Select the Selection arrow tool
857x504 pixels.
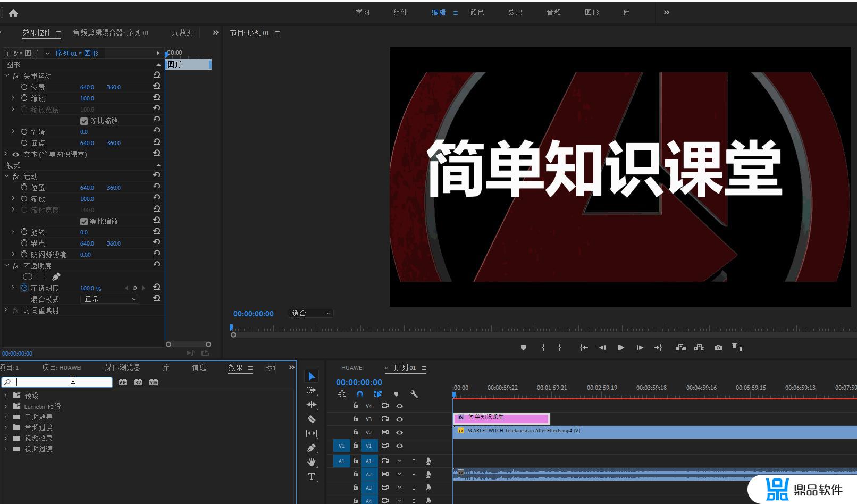[x=312, y=376]
